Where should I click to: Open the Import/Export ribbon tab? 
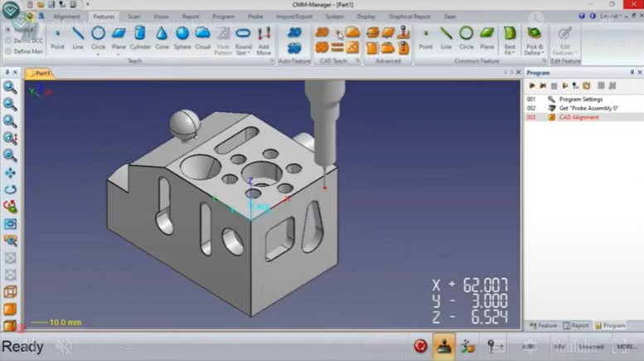coord(294,17)
